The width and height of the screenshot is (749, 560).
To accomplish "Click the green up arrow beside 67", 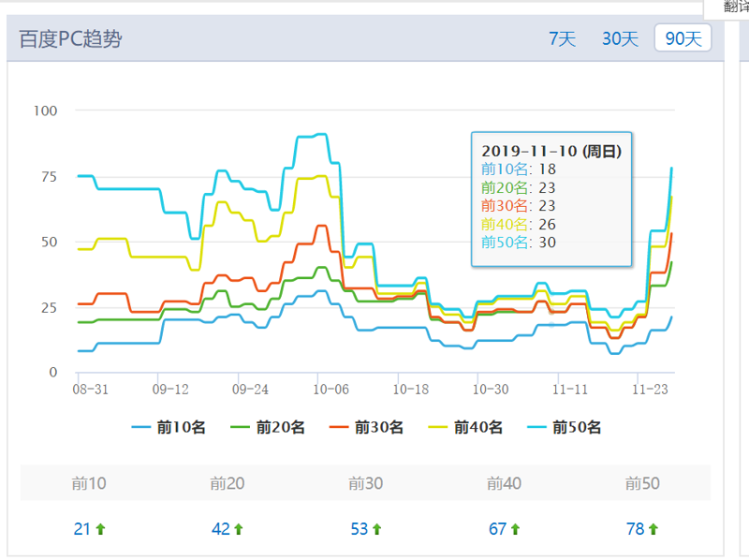I will [516, 529].
